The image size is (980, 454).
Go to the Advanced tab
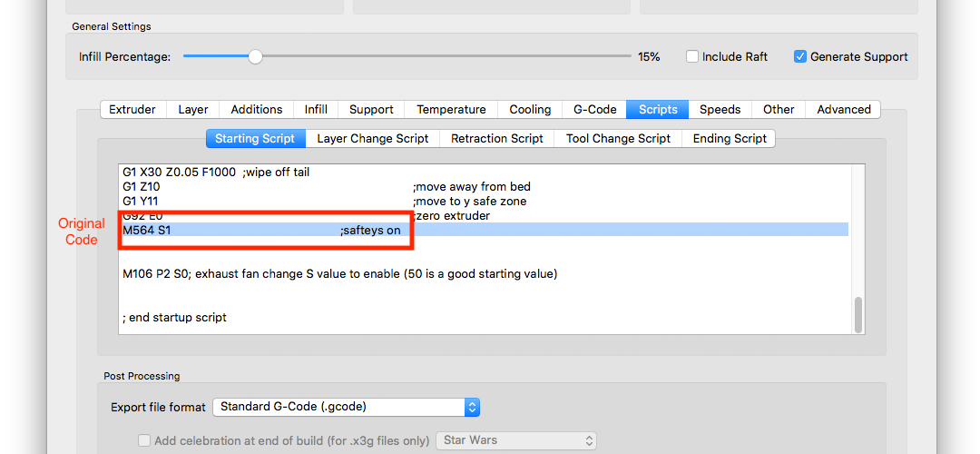click(844, 109)
